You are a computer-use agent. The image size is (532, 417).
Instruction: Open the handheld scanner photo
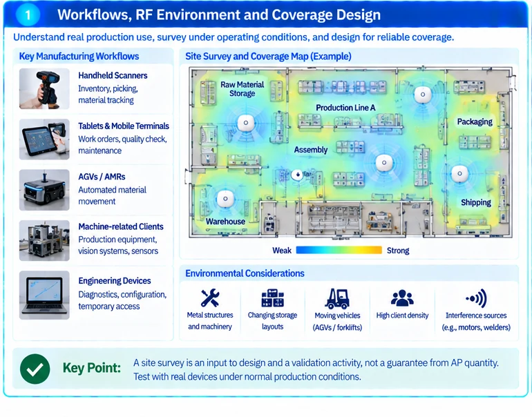tap(44, 88)
